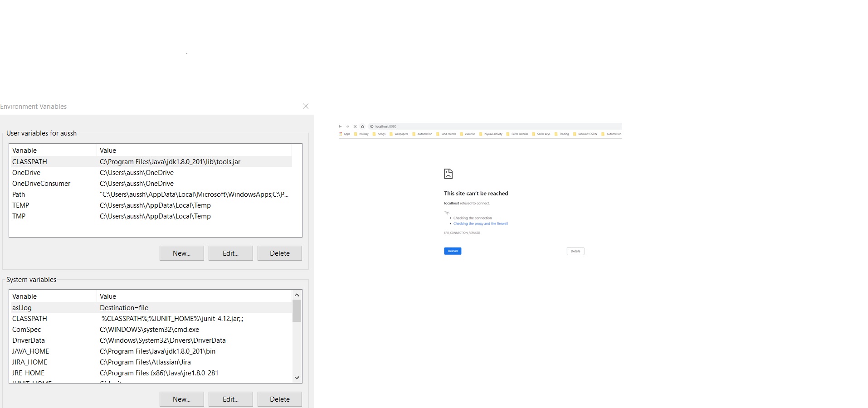Select the asl.log system variable row

click(x=151, y=308)
